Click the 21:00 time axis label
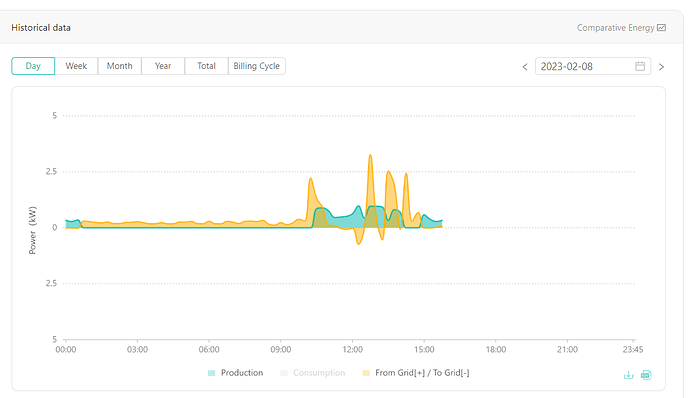This screenshot has width=690, height=398. [x=568, y=350]
